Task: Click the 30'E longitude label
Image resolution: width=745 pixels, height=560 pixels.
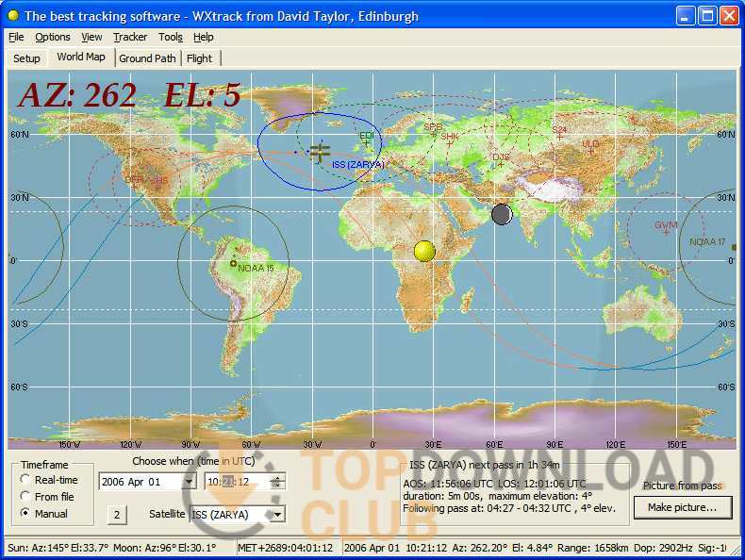Action: tap(433, 445)
